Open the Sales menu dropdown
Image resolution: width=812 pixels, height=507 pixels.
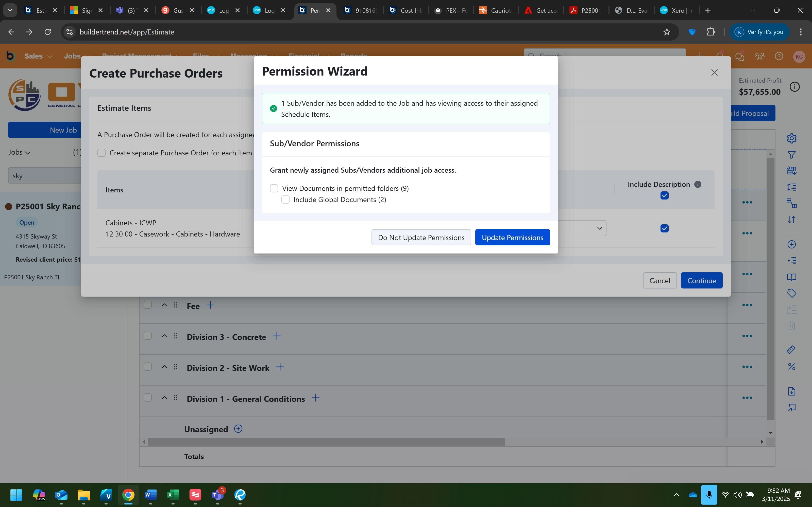tap(38, 56)
